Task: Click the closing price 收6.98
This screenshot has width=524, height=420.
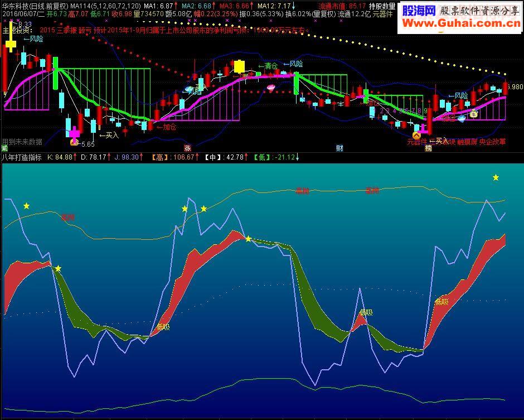Action: pos(122,14)
